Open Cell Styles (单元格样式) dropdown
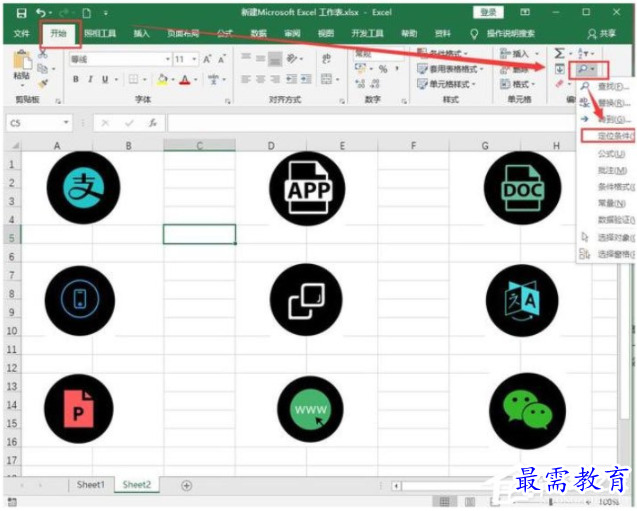637x511 pixels. click(447, 84)
